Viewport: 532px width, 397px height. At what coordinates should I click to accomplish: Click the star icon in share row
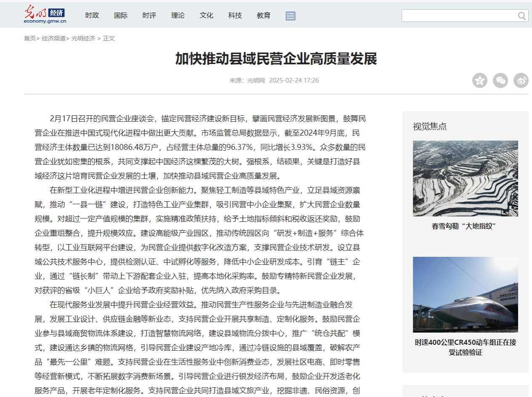coord(479,80)
